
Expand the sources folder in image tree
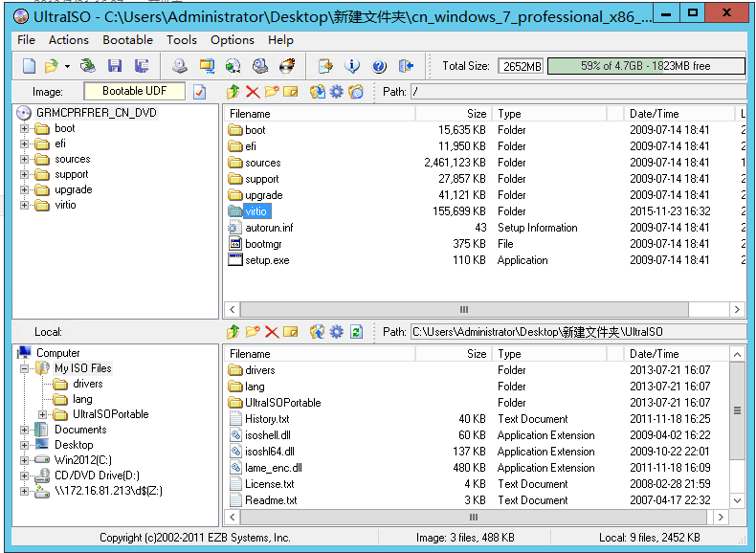click(x=24, y=160)
